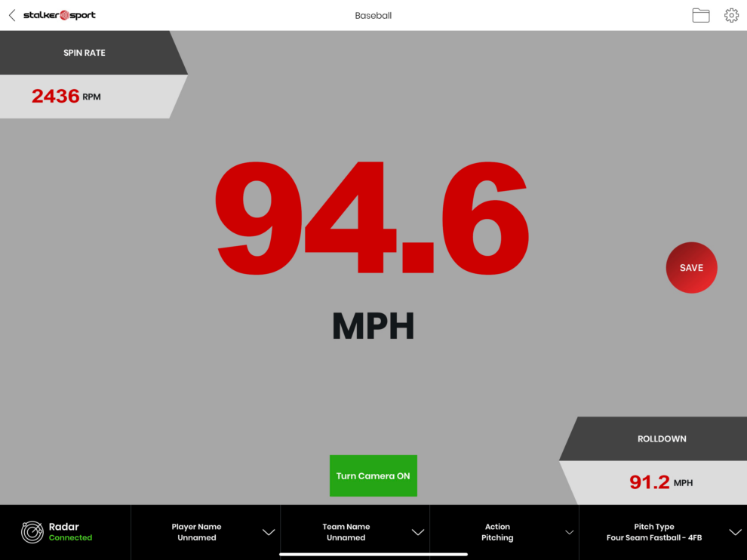Tap the SPIN RATE header tab
This screenshot has width=747, height=560.
[85, 53]
